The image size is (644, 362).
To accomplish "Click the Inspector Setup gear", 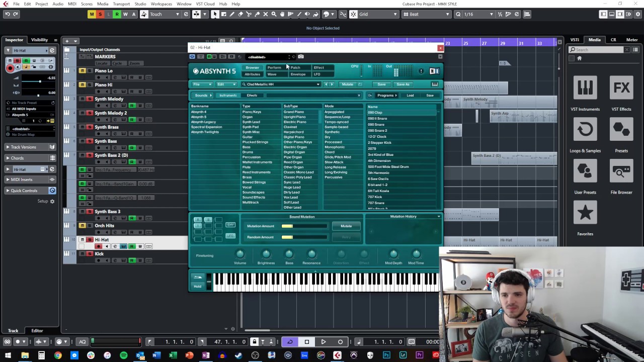I will (x=52, y=201).
